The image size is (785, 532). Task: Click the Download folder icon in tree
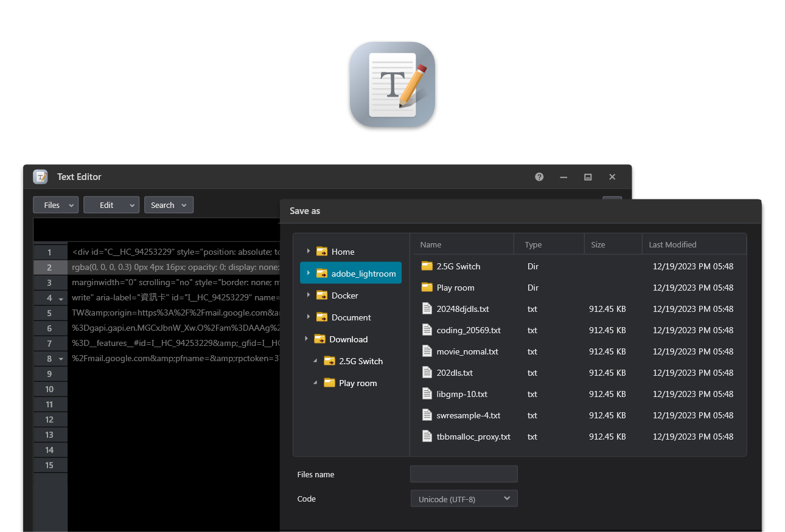[x=319, y=339]
